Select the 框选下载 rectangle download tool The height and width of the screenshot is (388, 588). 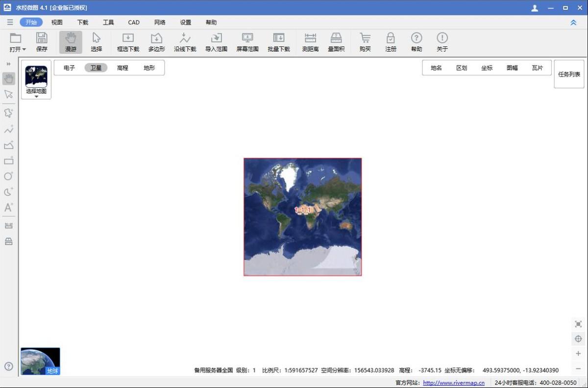128,43
